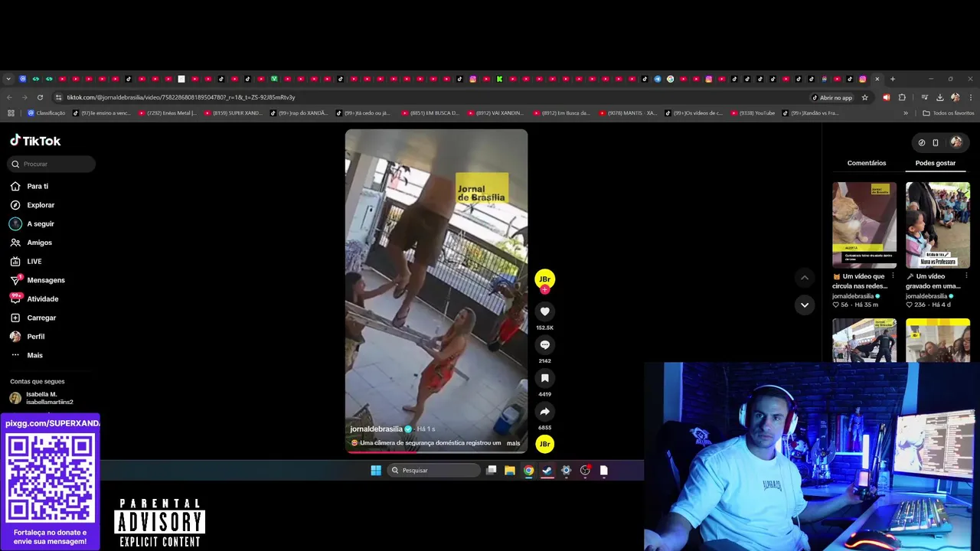Screen dimensions: 980x551
Task: Open Chrome bookmarks apps grid icon
Action: tap(11, 112)
